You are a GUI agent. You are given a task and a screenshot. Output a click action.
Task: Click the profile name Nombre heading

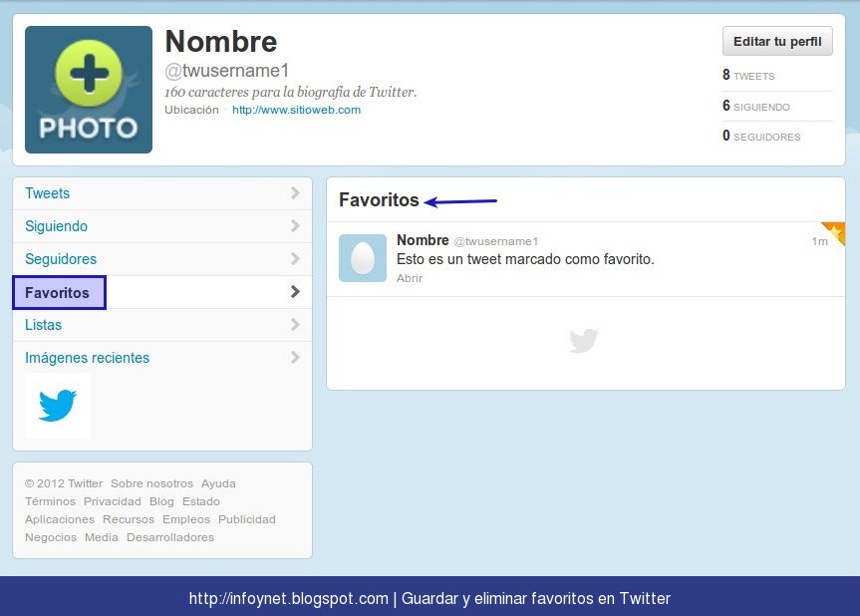(x=221, y=42)
